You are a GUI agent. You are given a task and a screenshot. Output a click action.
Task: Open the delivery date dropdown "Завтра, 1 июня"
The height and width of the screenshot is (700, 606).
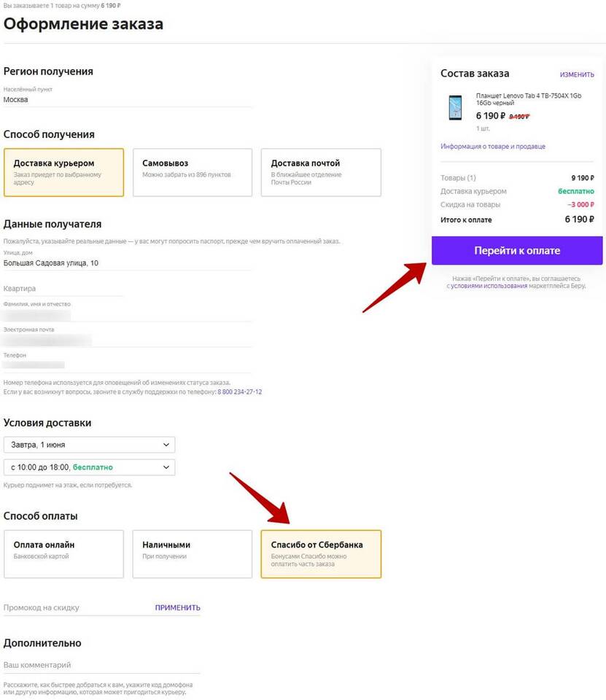[89, 445]
